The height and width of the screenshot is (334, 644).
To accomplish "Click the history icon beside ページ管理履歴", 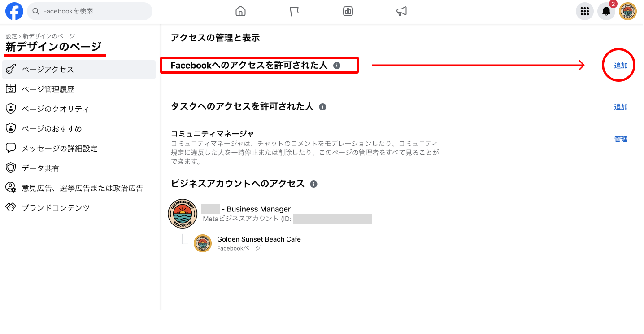I will tap(11, 89).
